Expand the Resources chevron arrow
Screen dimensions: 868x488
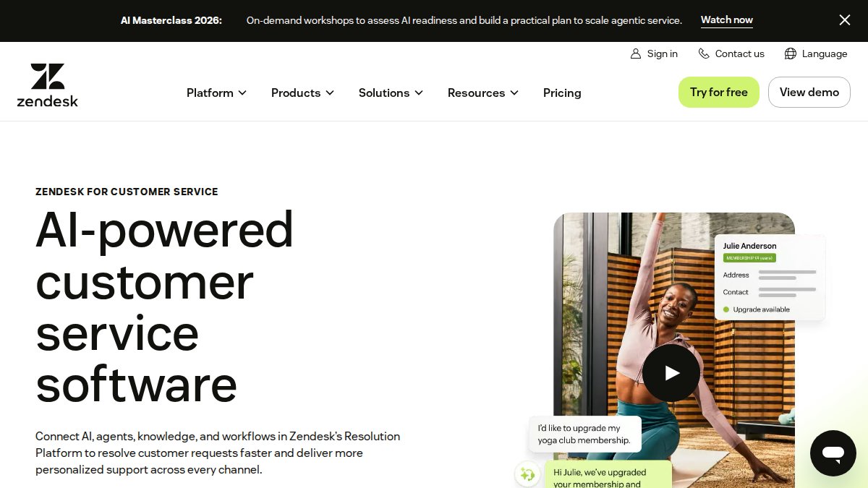[x=514, y=93]
